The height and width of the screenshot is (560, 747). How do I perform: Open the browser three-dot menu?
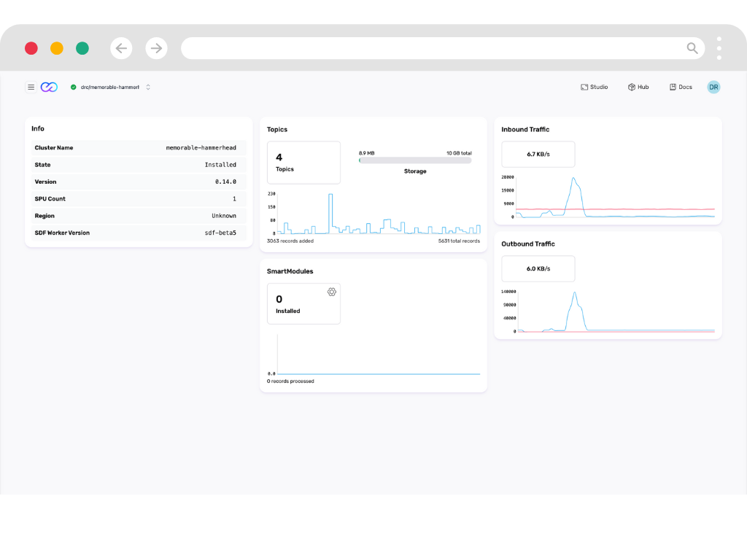click(719, 48)
